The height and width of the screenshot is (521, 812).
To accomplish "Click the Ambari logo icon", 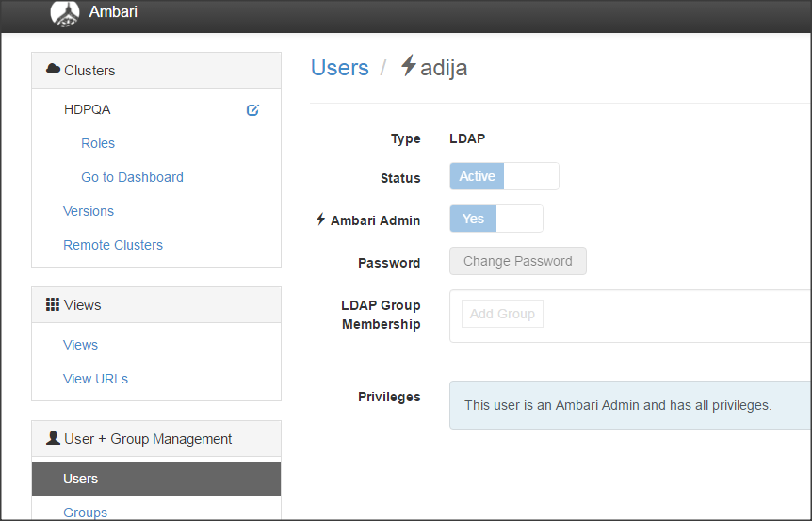I will pyautogui.click(x=65, y=13).
